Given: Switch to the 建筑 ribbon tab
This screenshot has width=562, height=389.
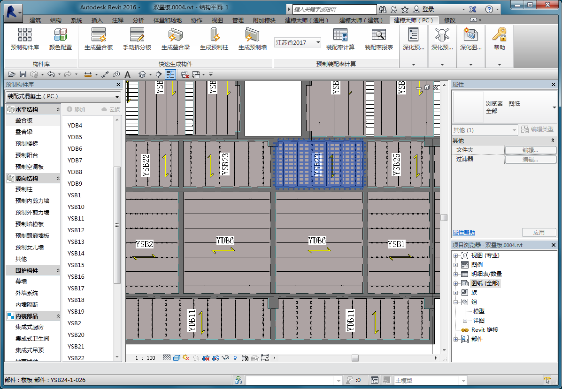Looking at the screenshot, I should pyautogui.click(x=35, y=20).
